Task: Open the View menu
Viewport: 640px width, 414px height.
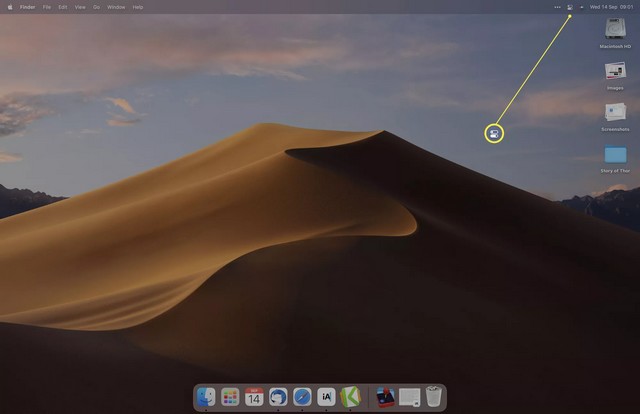Action: coord(80,7)
